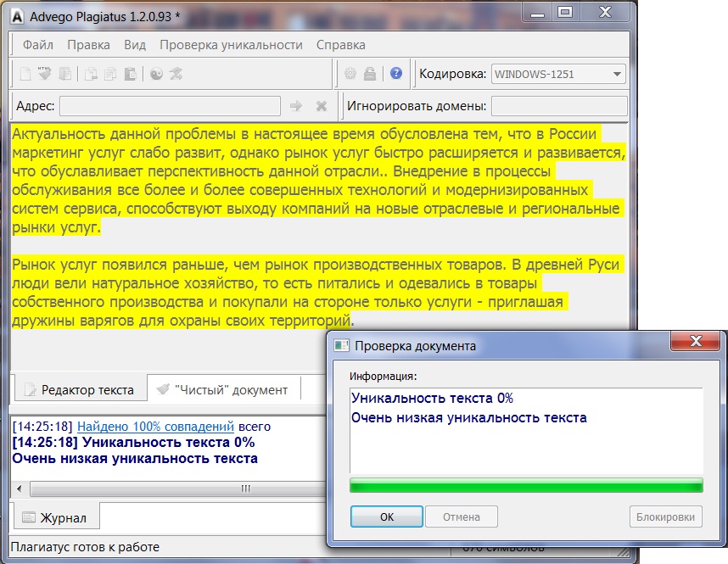
Task: Click the yin-yang uniqueness check icon
Action: click(x=156, y=74)
